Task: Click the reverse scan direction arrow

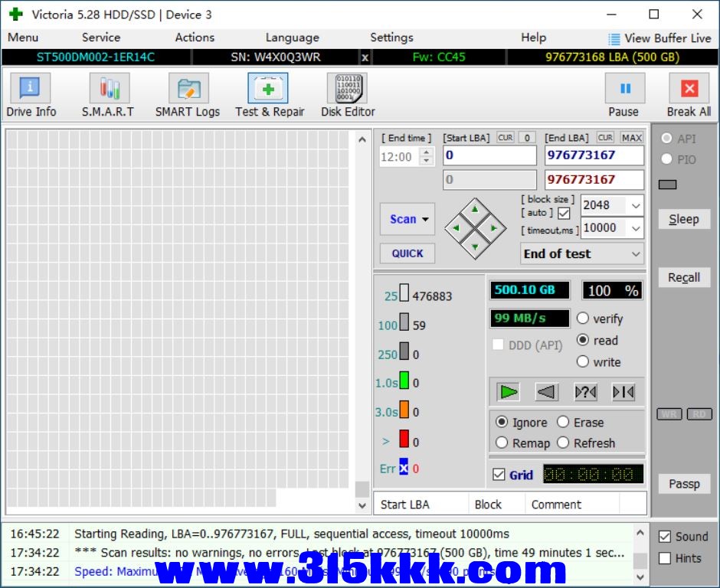Action: tap(546, 392)
